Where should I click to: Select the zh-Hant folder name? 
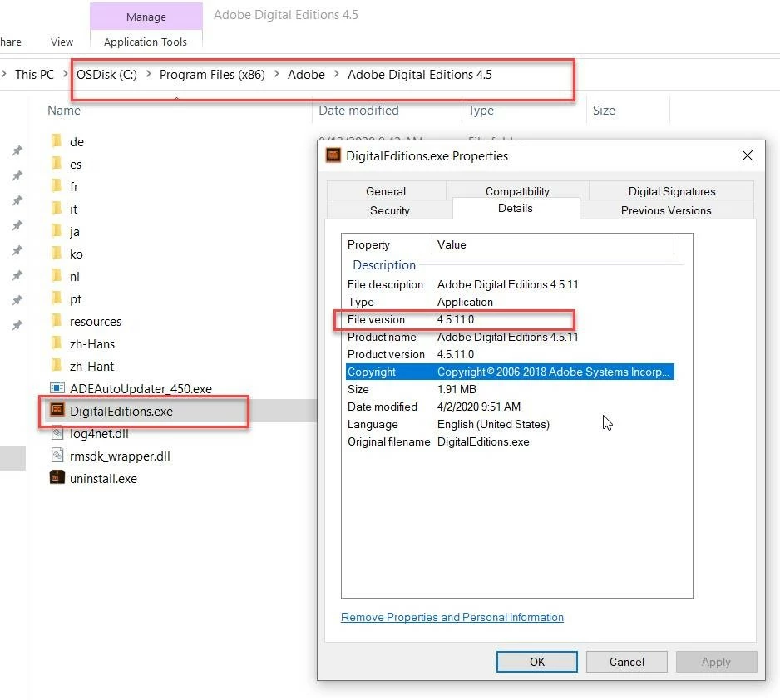92,367
